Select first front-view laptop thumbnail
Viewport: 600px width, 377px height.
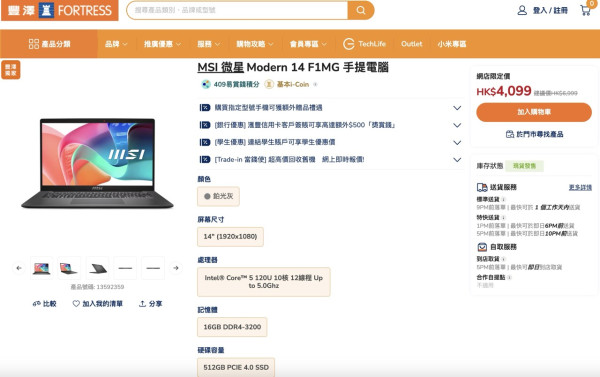tap(42, 268)
